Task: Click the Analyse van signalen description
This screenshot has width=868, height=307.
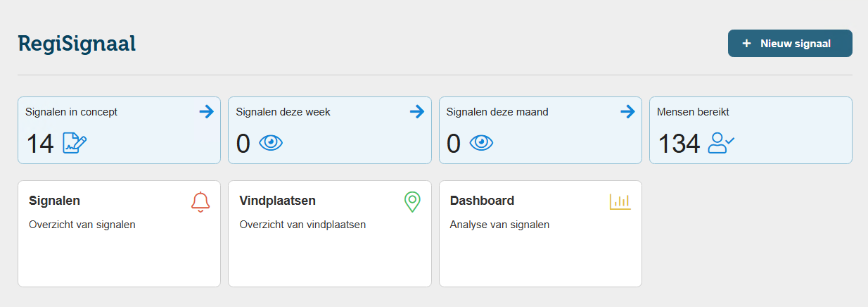Action: (499, 225)
